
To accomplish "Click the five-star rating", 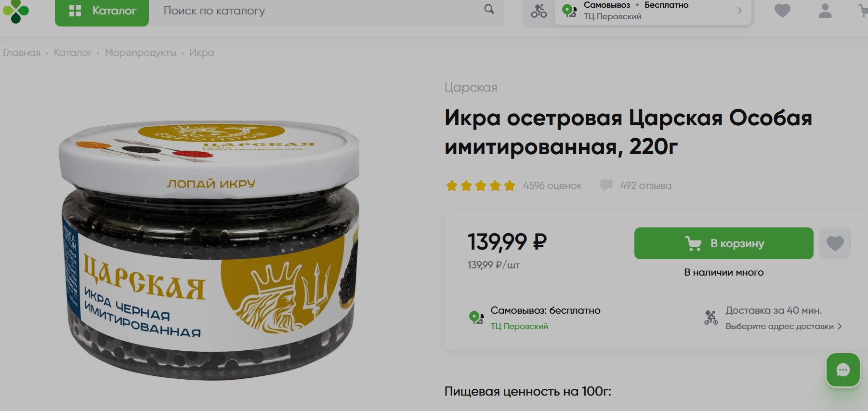I will coord(481,186).
